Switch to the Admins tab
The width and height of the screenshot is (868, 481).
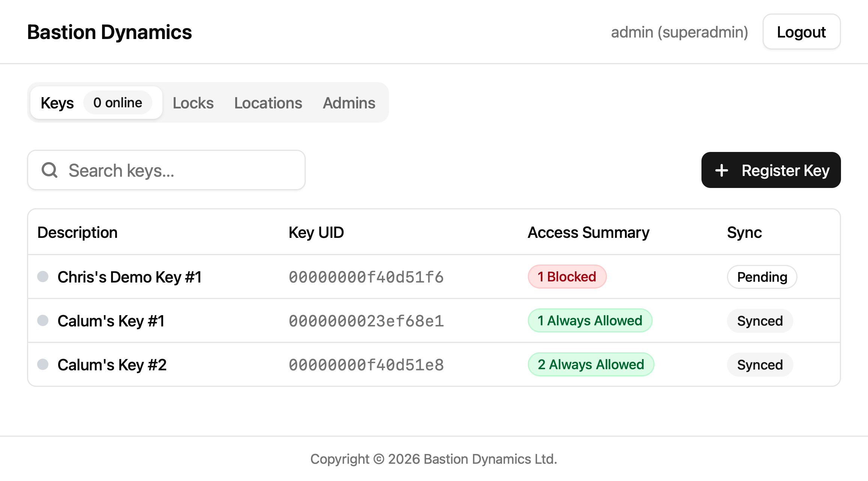(x=348, y=102)
